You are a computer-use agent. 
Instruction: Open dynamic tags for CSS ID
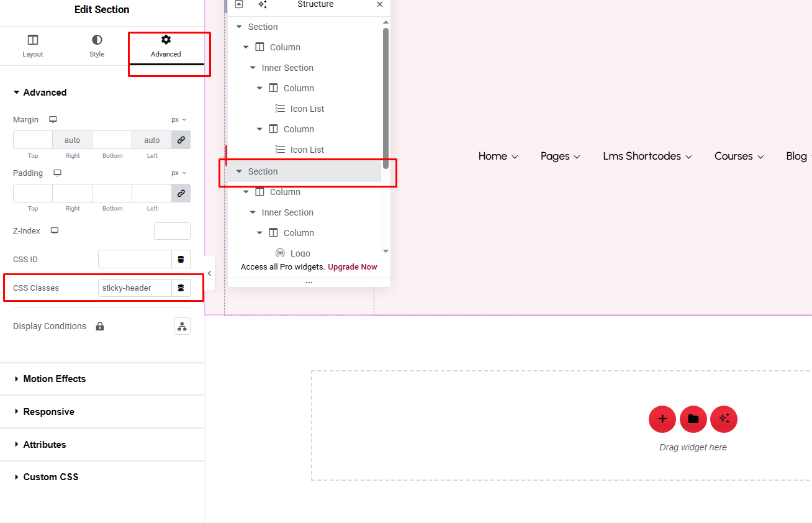coord(181,259)
